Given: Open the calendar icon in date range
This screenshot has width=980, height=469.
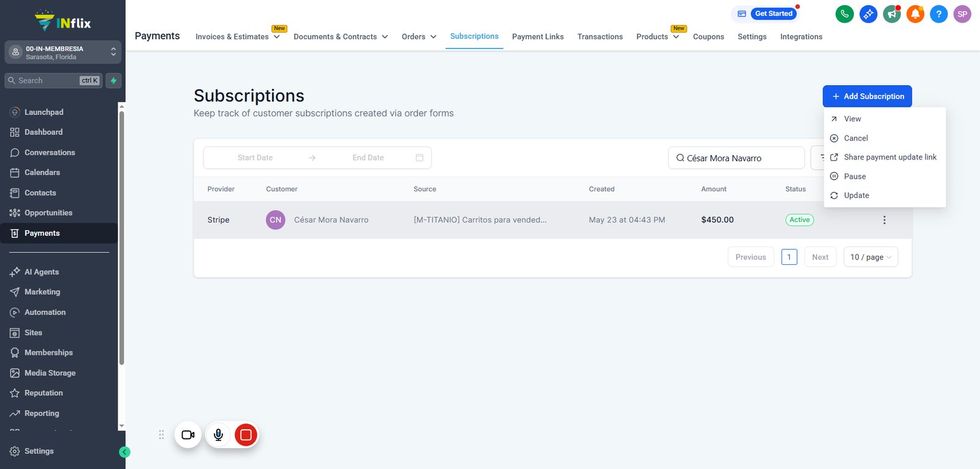Looking at the screenshot, I should point(420,158).
